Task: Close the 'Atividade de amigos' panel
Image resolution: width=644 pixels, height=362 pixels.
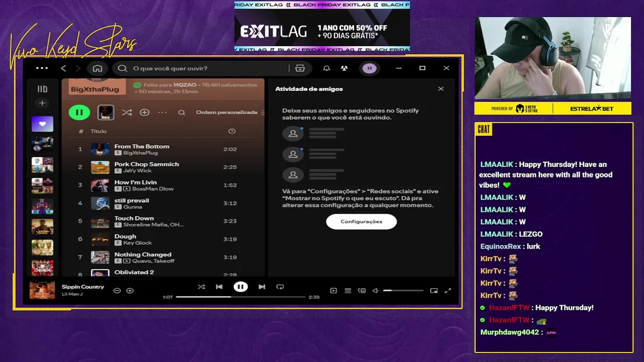Action: [441, 89]
